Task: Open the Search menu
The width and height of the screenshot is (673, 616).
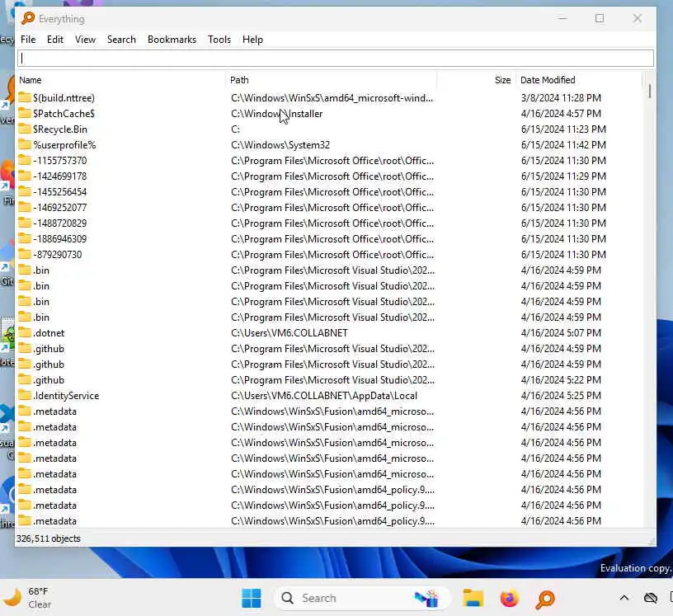Action: (x=121, y=40)
